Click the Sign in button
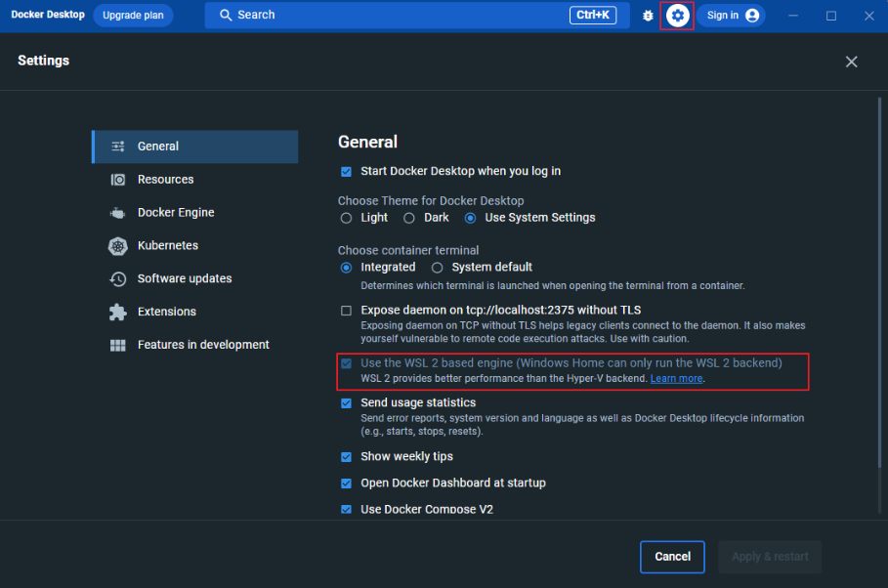Viewport: 888px width, 588px height. [731, 16]
